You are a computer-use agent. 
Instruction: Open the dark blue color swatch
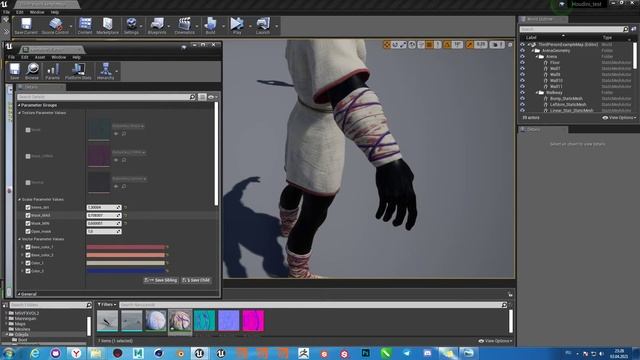point(125,271)
